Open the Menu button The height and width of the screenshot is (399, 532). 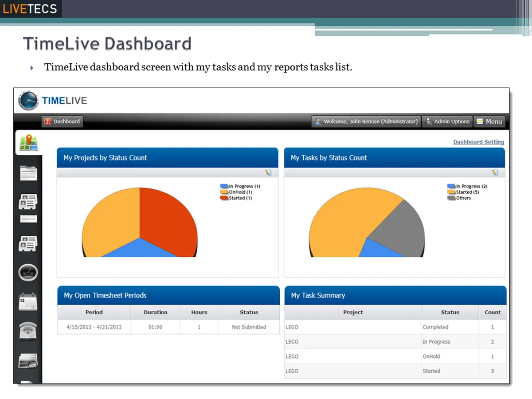pos(489,121)
